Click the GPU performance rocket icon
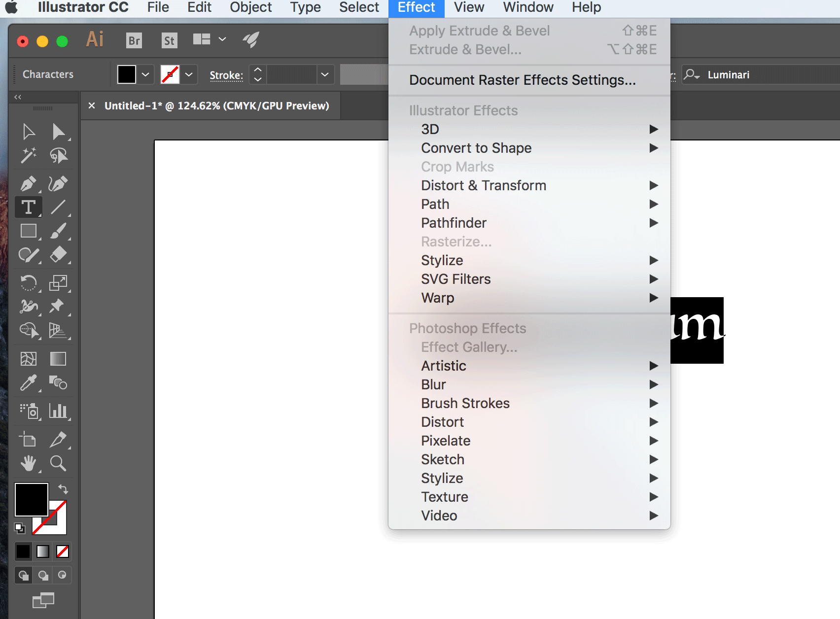Screen dimensions: 840x619 tap(251, 39)
